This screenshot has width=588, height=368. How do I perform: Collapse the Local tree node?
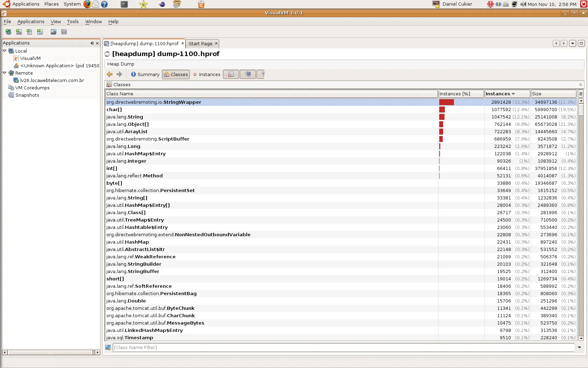[x=5, y=51]
